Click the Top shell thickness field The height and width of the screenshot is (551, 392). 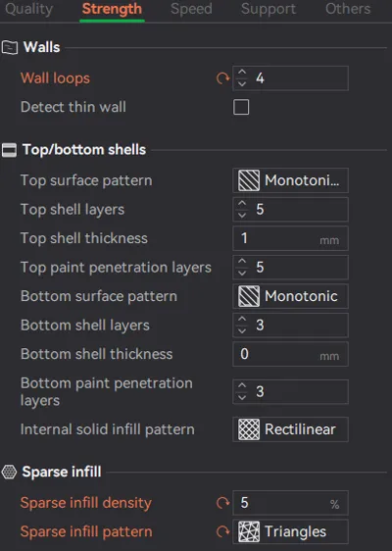(x=290, y=238)
